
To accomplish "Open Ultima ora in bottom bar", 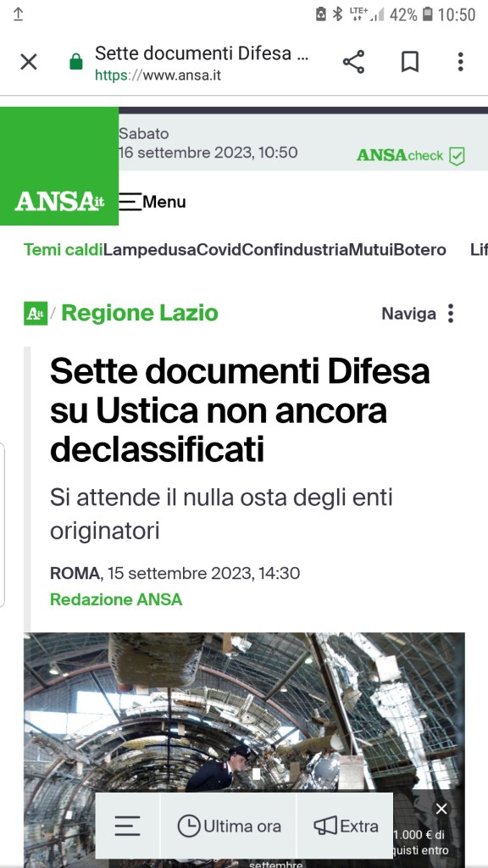I will point(229,826).
